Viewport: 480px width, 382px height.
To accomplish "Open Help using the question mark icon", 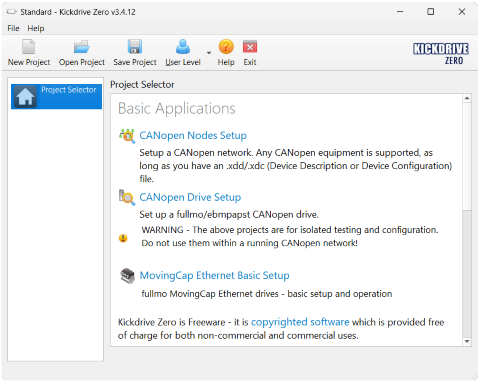I will (226, 47).
